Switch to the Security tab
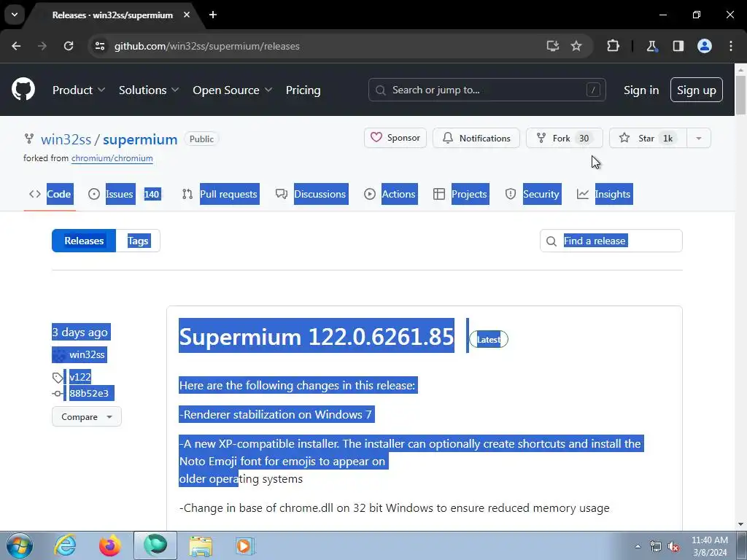The height and width of the screenshot is (560, 747). 533,194
